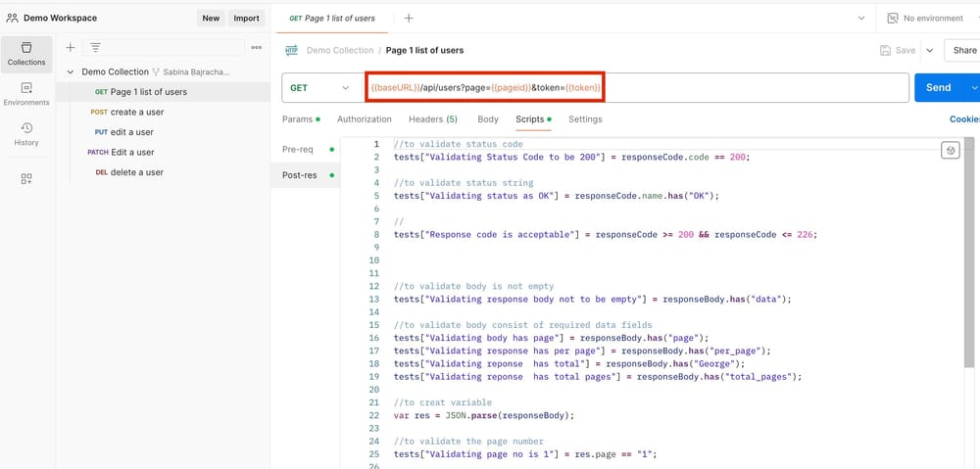980x469 pixels.
Task: Click code line 2 status code test
Action: click(571, 158)
